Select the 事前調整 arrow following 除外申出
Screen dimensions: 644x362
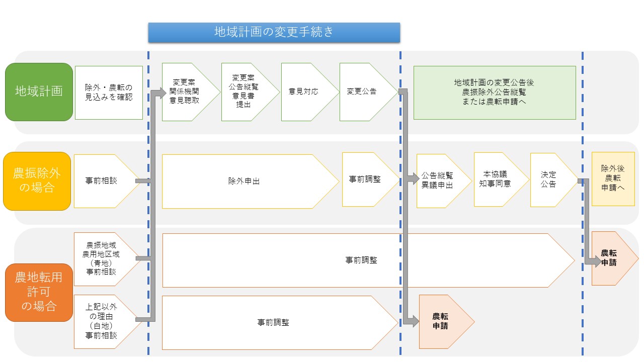click(365, 179)
